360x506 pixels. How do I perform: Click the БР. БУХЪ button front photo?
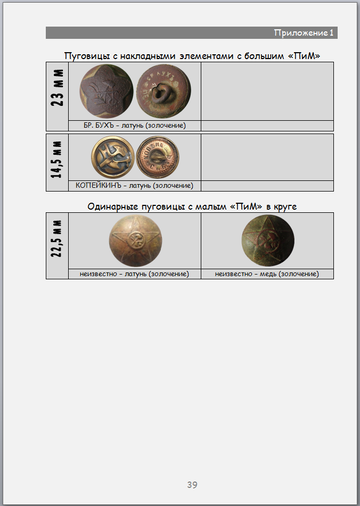pos(106,91)
